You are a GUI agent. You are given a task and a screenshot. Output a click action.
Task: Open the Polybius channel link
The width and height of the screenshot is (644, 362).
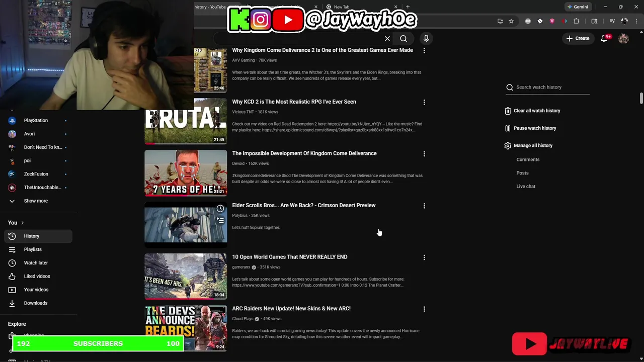pyautogui.click(x=239, y=215)
